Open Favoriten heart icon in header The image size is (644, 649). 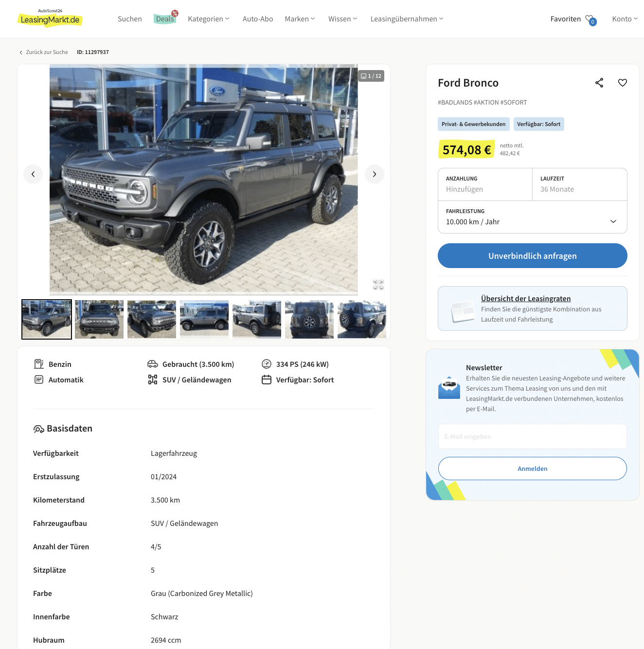click(x=590, y=19)
